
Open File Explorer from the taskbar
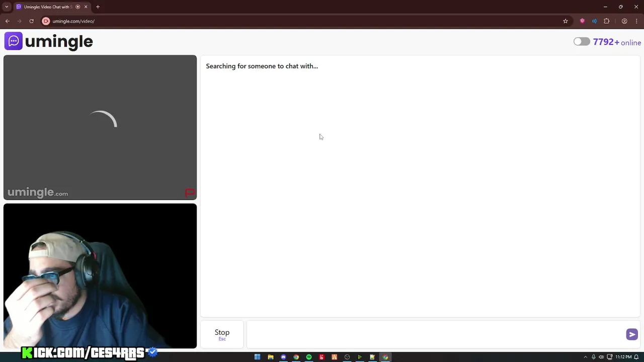click(x=270, y=357)
